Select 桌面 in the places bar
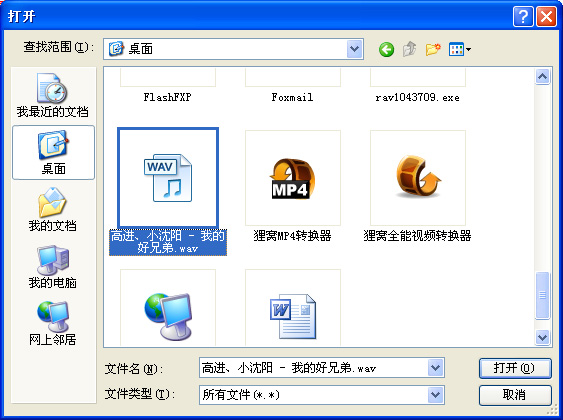The width and height of the screenshot is (563, 420). click(x=53, y=153)
